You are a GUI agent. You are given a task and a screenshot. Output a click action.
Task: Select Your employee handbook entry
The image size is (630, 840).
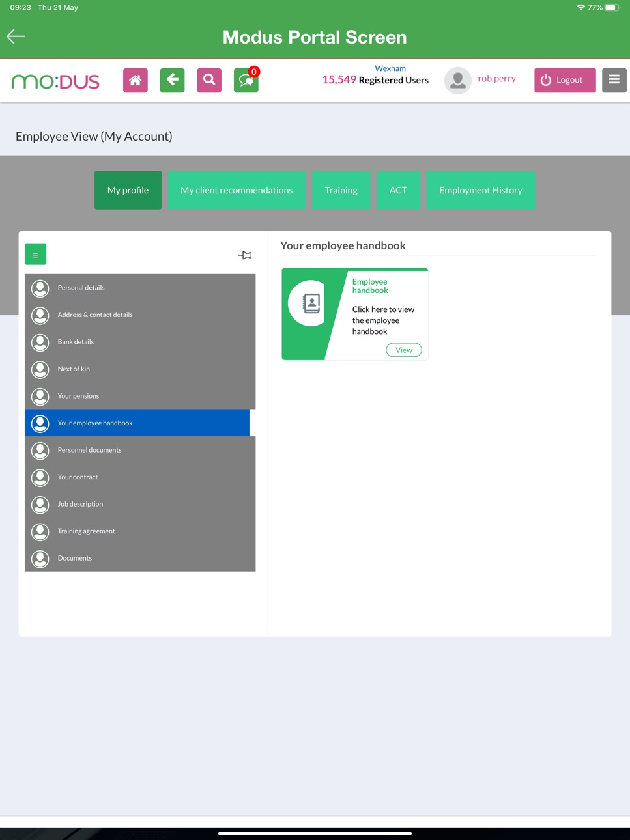(137, 423)
